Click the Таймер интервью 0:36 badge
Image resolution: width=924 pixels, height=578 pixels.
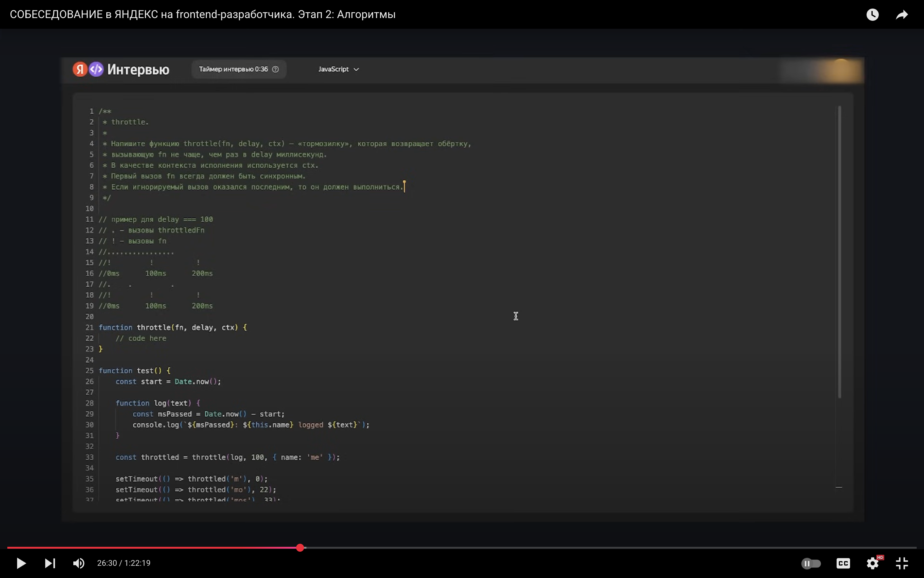(x=239, y=69)
